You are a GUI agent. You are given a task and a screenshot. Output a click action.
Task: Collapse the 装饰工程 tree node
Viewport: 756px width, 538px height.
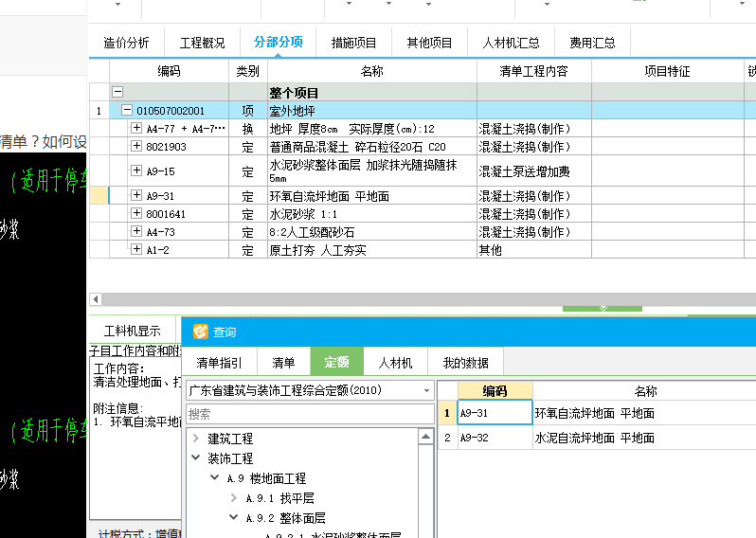pos(196,457)
